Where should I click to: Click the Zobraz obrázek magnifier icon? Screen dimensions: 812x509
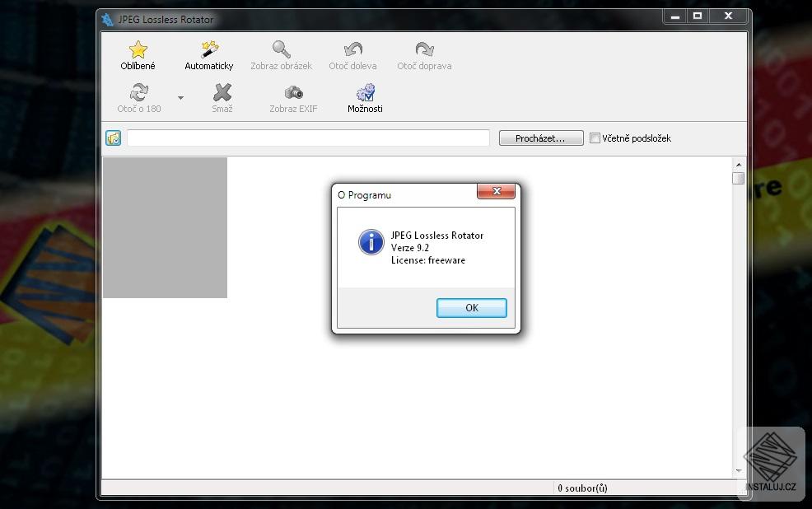point(281,48)
